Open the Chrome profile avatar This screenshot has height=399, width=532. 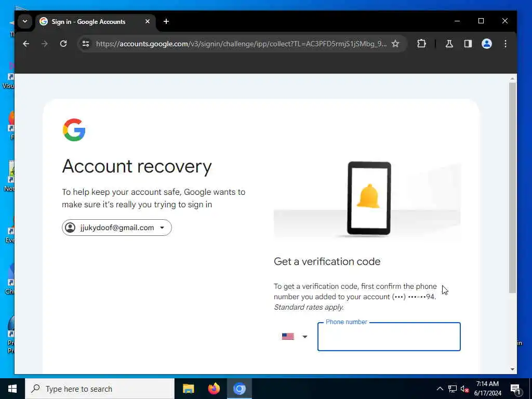486,44
